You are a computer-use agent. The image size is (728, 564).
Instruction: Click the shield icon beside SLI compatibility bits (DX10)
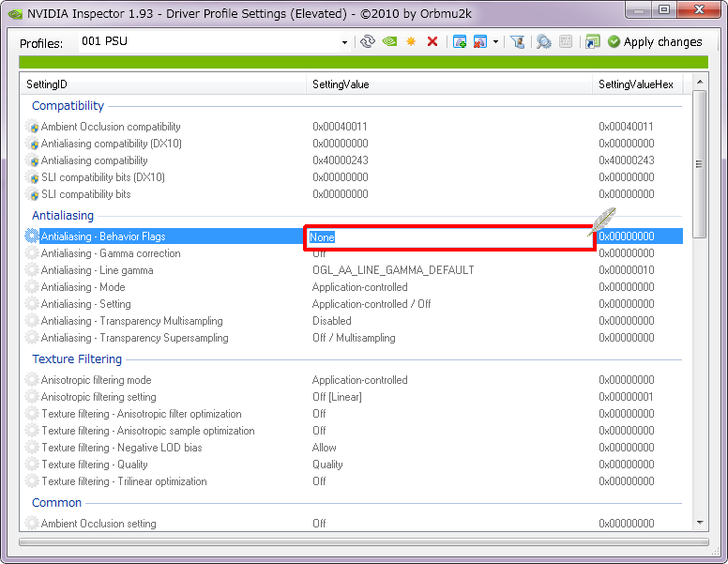(33, 177)
